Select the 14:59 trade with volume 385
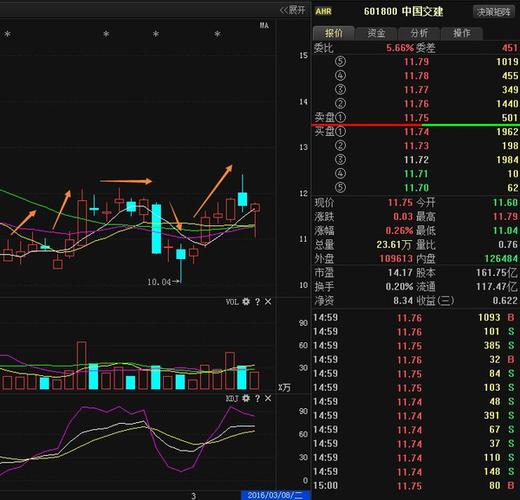The height and width of the screenshot is (500, 520). pyautogui.click(x=416, y=346)
